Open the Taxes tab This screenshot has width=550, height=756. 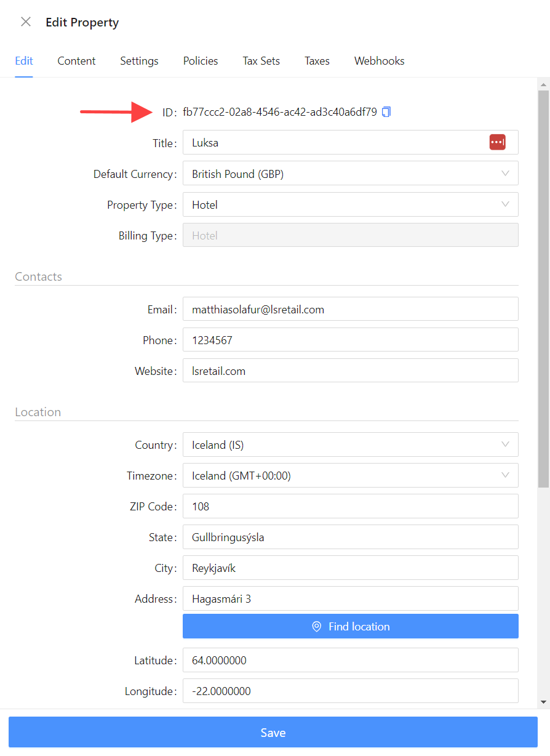coord(317,61)
